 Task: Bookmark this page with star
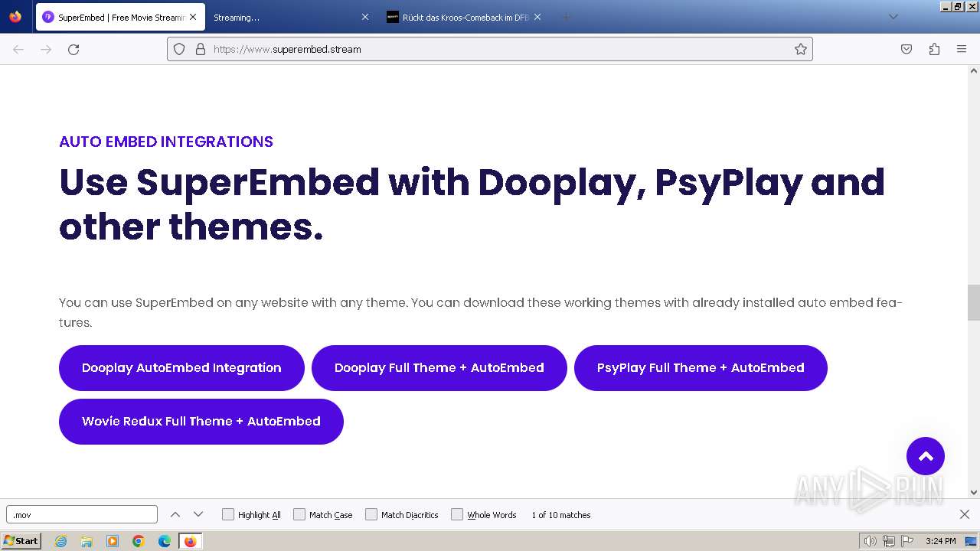[801, 49]
